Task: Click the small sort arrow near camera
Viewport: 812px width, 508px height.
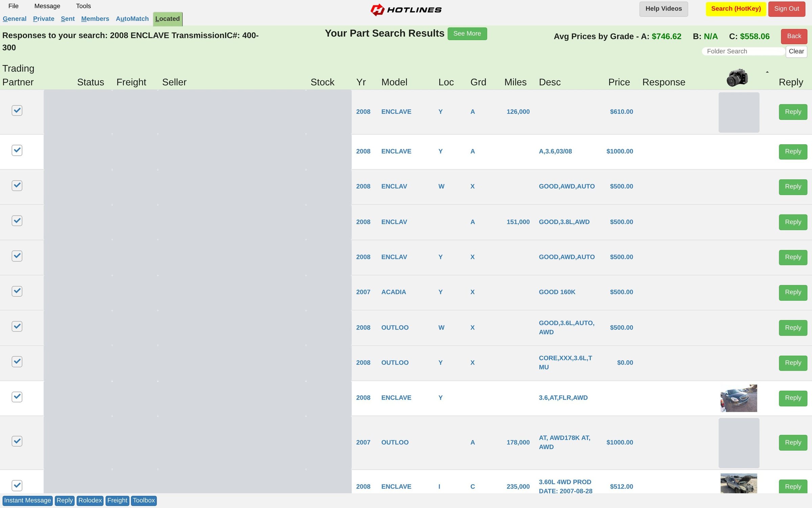Action: (767, 72)
